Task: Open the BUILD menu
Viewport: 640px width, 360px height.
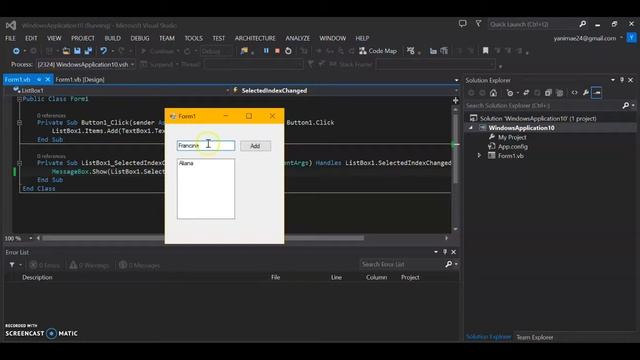Action: click(113, 38)
